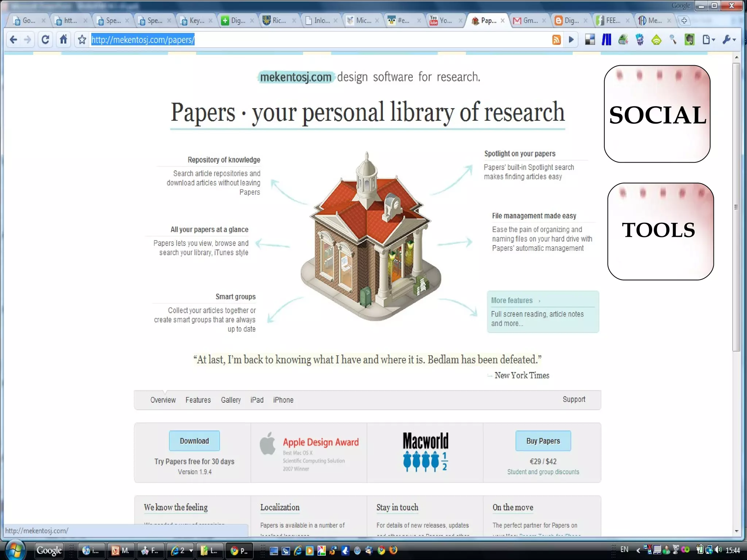The image size is (747, 560).
Task: Click the RSS feed subscribe icon
Action: click(x=556, y=40)
